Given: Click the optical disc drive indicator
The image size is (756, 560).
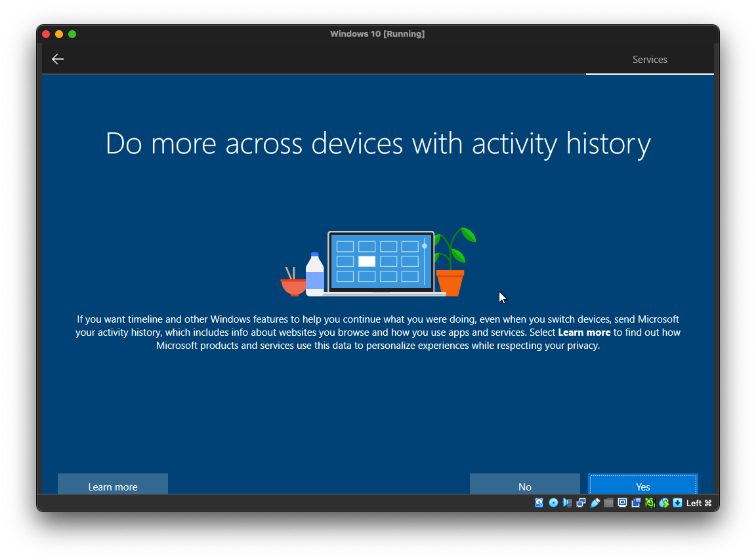Looking at the screenshot, I should tap(553, 503).
